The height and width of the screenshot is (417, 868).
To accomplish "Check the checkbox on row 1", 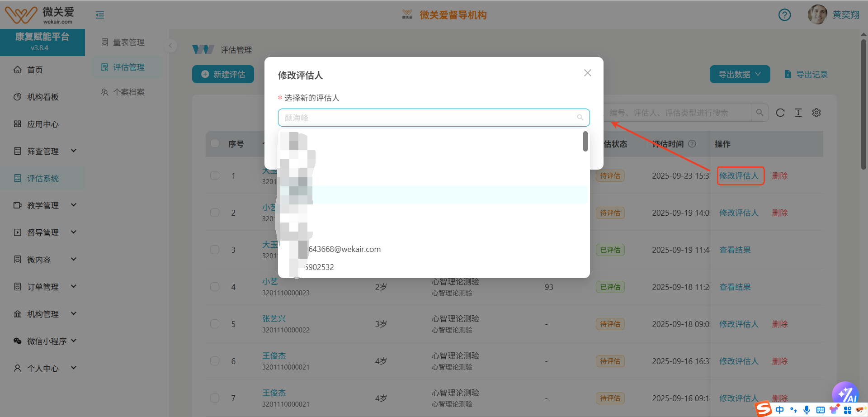I will pos(214,175).
